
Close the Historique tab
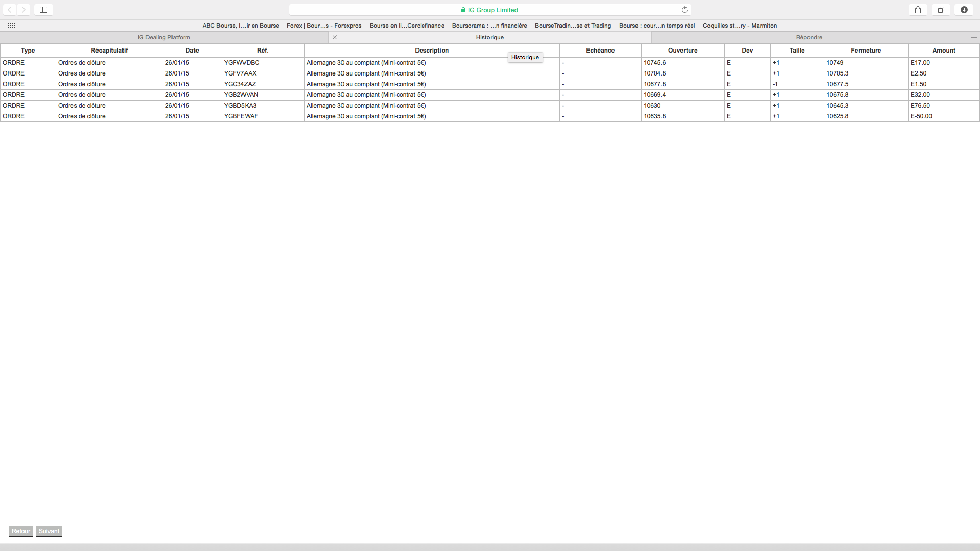[335, 37]
